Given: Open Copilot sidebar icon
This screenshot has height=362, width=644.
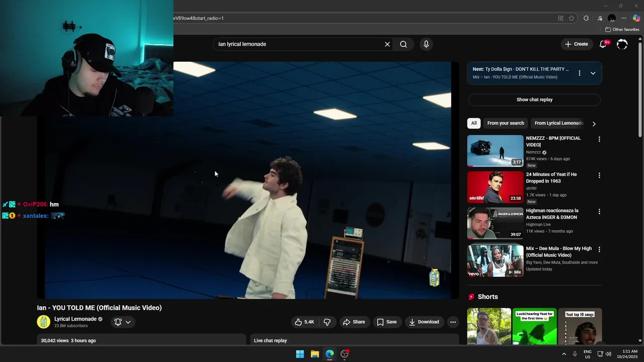Looking at the screenshot, I should [x=636, y=18].
